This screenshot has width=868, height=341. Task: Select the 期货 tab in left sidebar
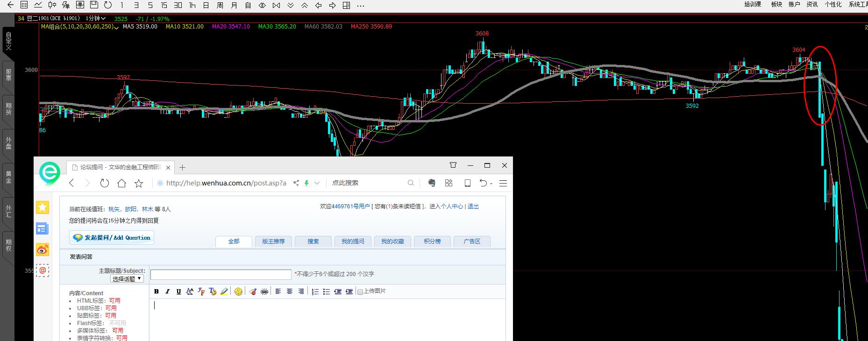tap(8, 109)
